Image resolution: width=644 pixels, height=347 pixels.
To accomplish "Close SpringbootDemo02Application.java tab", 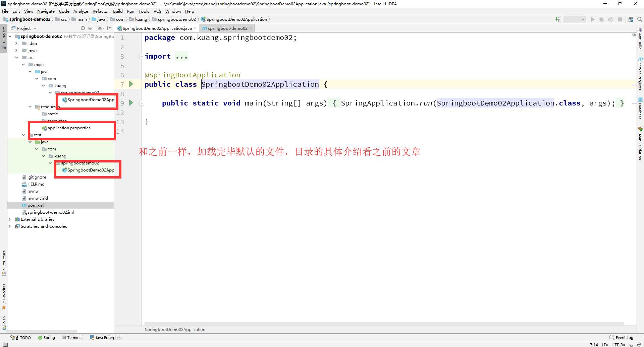I will click(195, 28).
